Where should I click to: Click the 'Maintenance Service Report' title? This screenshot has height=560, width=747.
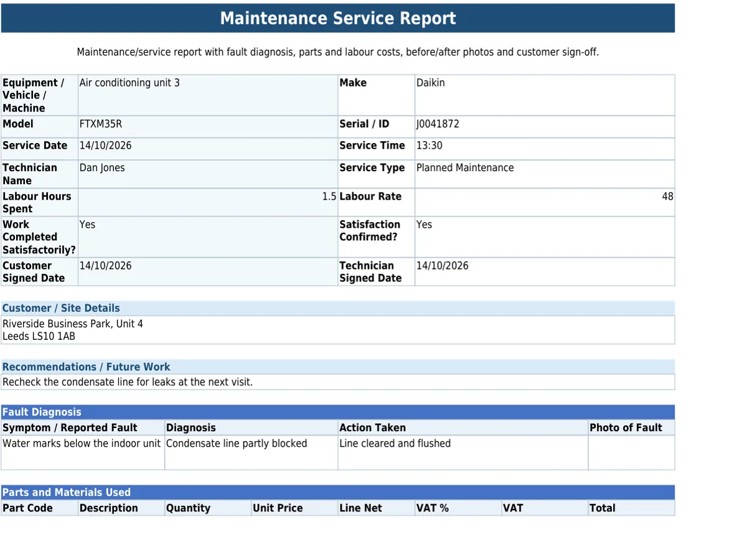pos(338,18)
